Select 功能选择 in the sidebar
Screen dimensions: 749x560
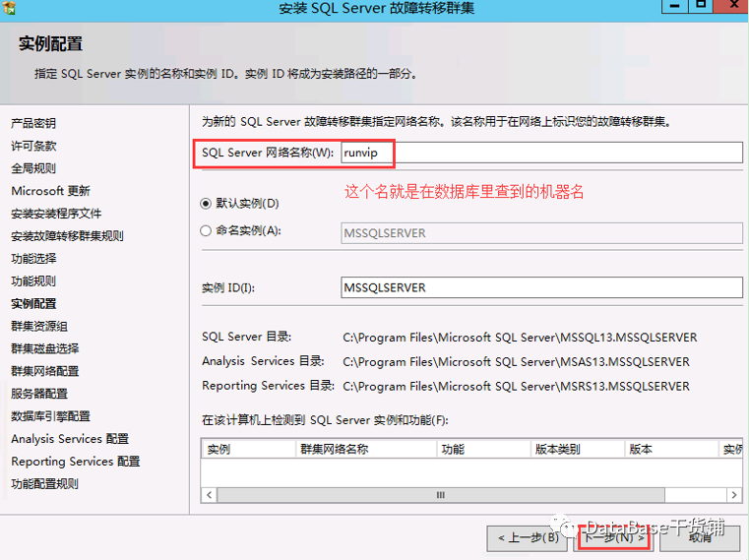click(x=33, y=259)
